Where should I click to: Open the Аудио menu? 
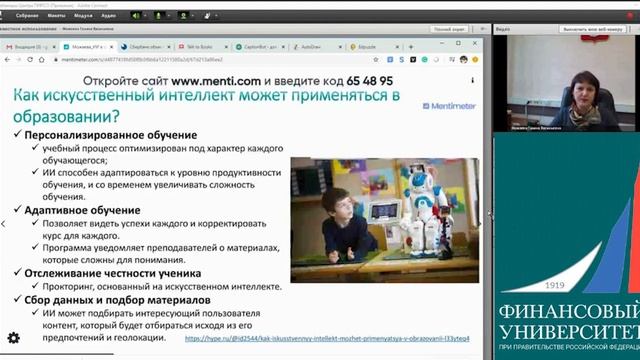(x=109, y=16)
